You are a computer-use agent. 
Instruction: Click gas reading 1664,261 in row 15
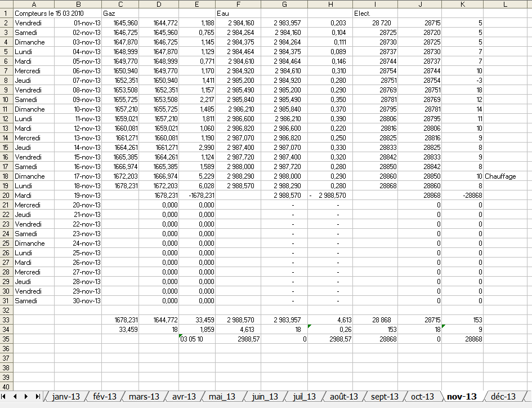[x=120, y=148]
